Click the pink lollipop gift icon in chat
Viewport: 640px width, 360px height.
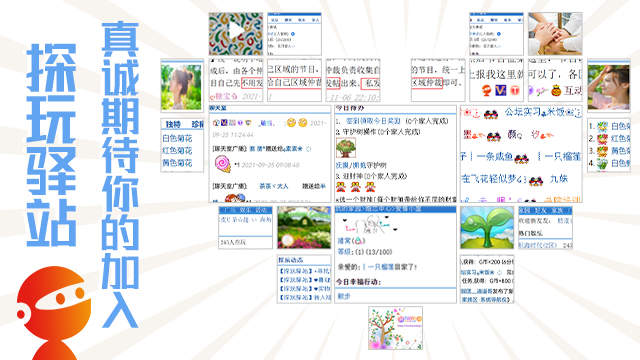tap(223, 164)
